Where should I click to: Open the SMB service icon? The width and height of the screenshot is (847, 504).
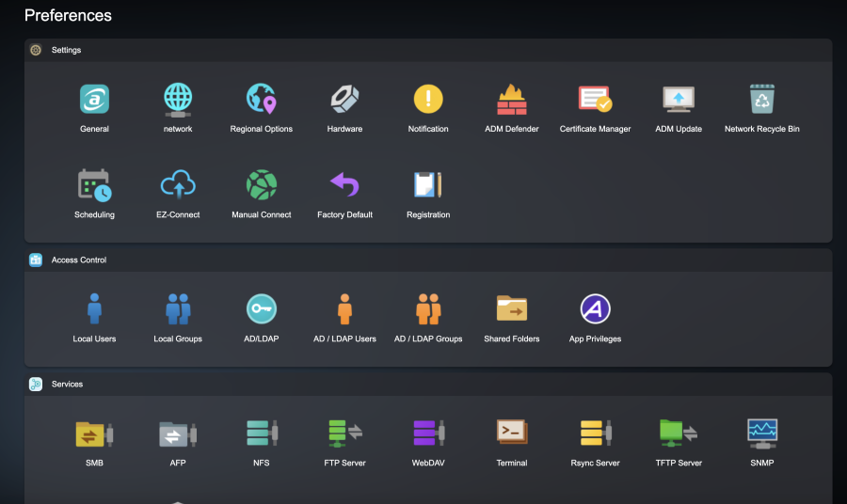94,433
